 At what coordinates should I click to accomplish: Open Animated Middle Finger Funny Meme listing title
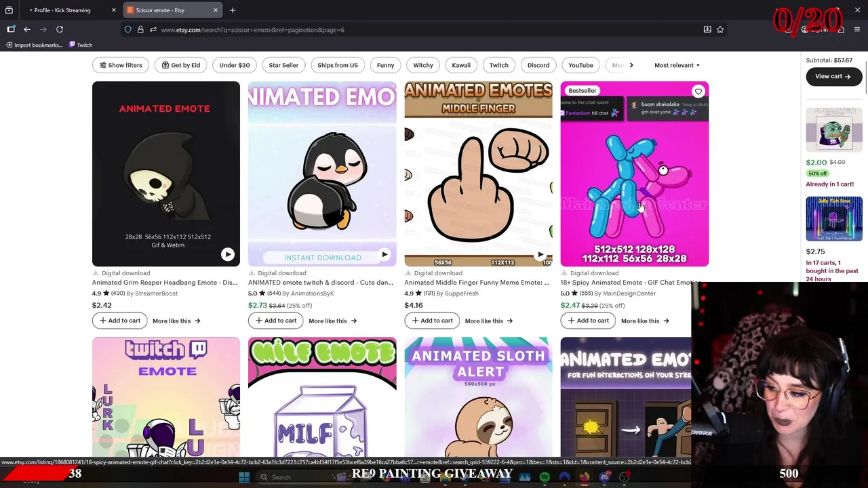(x=477, y=283)
